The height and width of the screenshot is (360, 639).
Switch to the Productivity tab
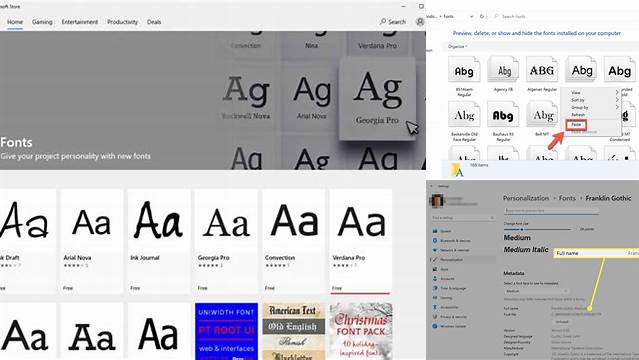click(122, 22)
